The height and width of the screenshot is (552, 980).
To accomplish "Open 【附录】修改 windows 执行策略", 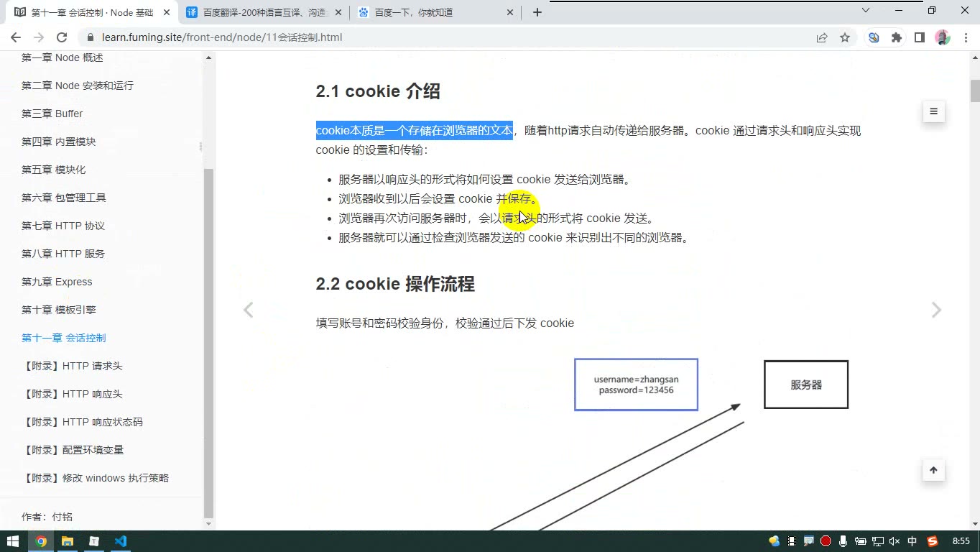I will click(96, 478).
